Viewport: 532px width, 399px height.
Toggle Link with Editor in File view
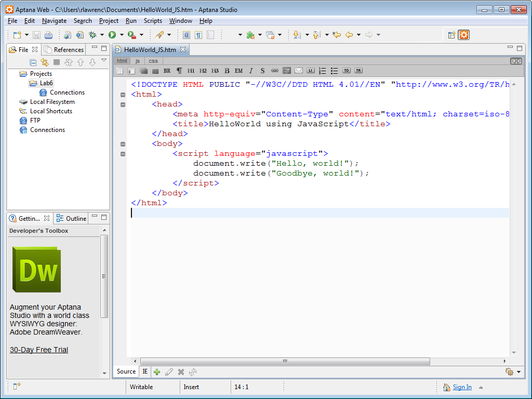[45, 62]
